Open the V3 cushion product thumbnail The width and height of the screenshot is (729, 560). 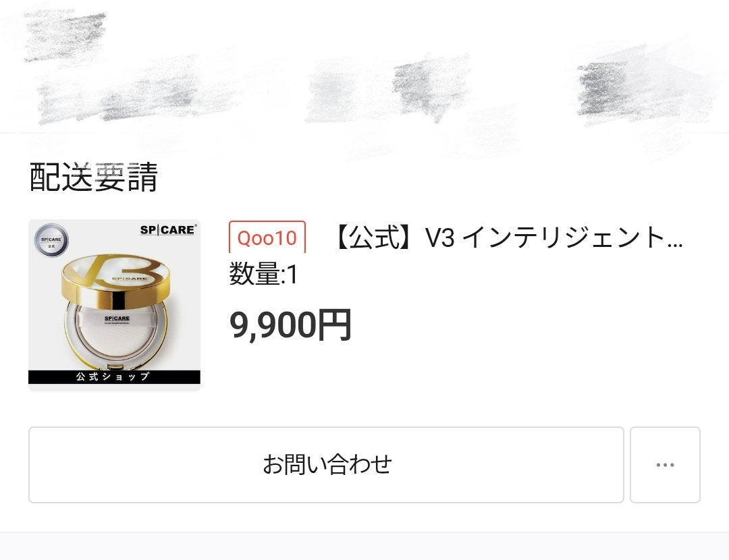(114, 306)
